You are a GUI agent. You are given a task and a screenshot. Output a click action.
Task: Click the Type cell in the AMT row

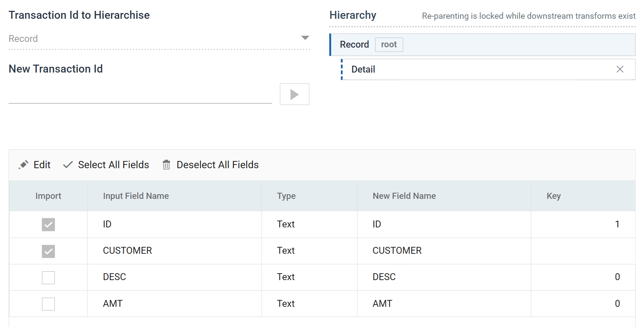pyautogui.click(x=309, y=304)
